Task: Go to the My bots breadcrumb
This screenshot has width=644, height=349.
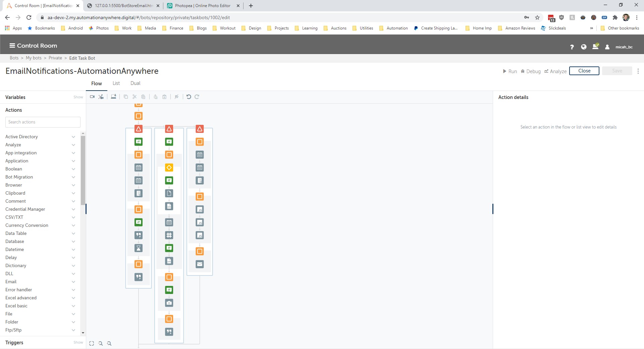Action: point(34,58)
